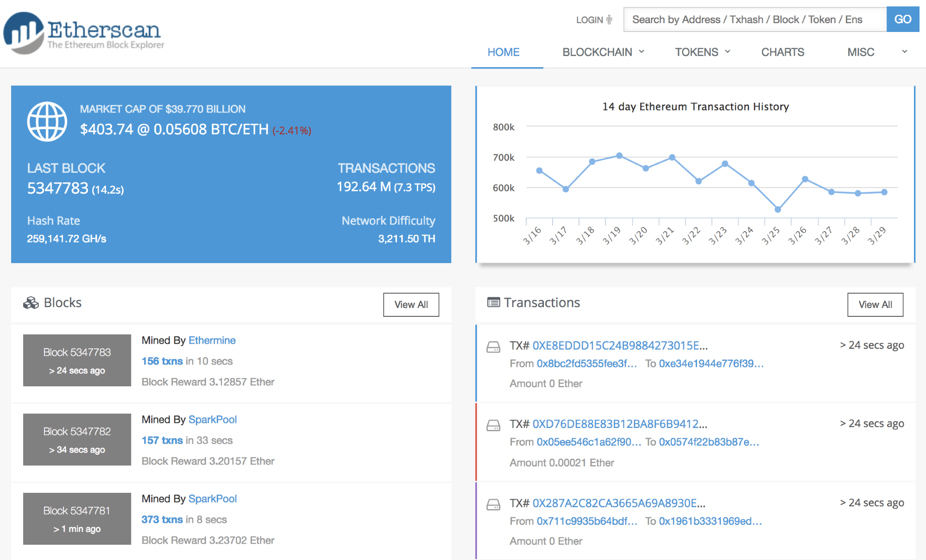Viewport: 926px width, 560px height.
Task: Go to the HOME tab
Action: tap(504, 52)
